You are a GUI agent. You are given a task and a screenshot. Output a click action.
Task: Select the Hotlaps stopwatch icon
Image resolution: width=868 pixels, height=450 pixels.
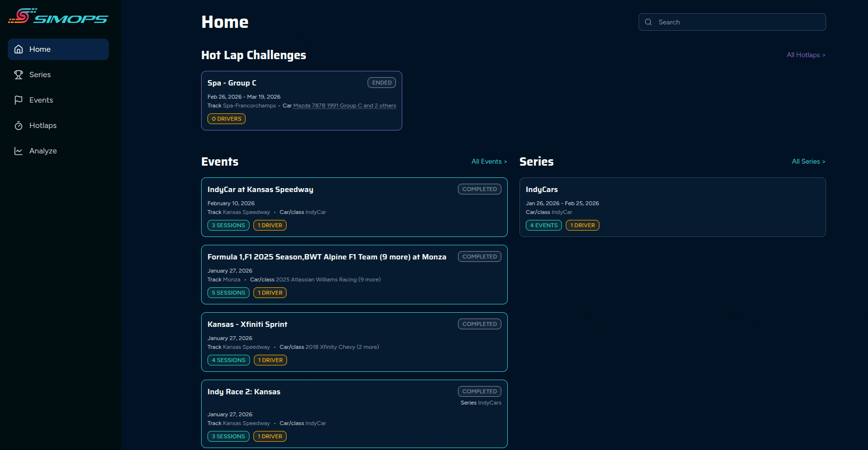click(19, 125)
